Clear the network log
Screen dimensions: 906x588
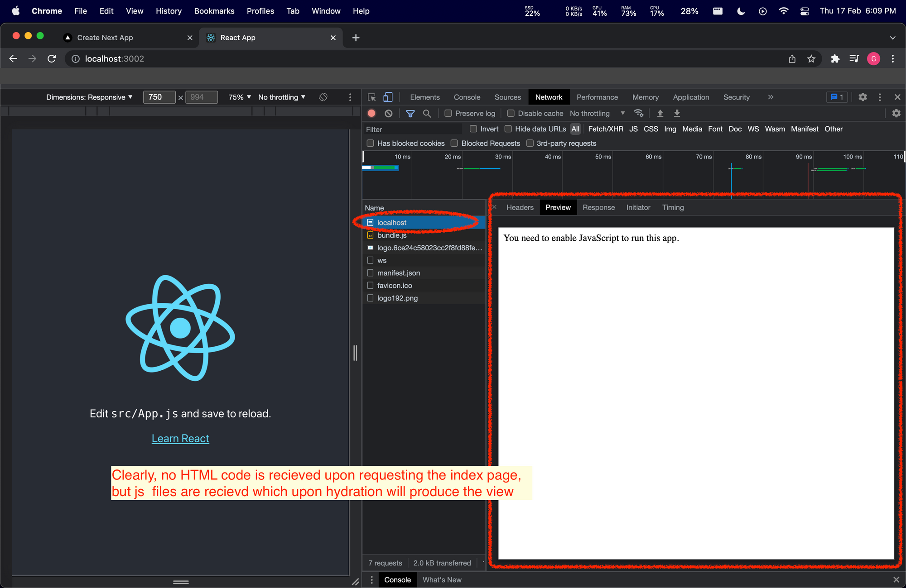click(x=388, y=114)
